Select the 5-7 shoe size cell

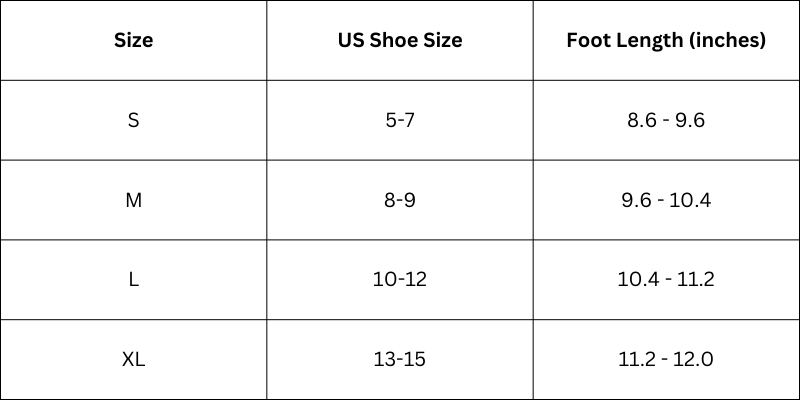coord(400,120)
